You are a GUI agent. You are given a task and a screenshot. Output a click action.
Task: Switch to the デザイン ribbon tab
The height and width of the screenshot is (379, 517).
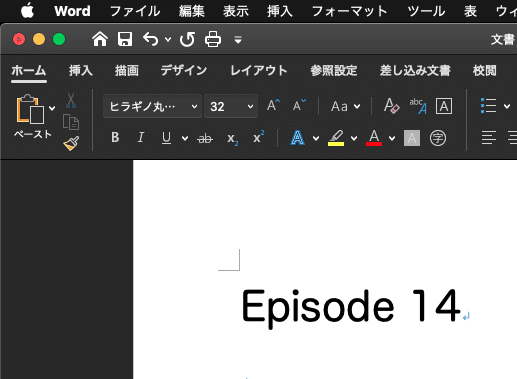point(184,71)
